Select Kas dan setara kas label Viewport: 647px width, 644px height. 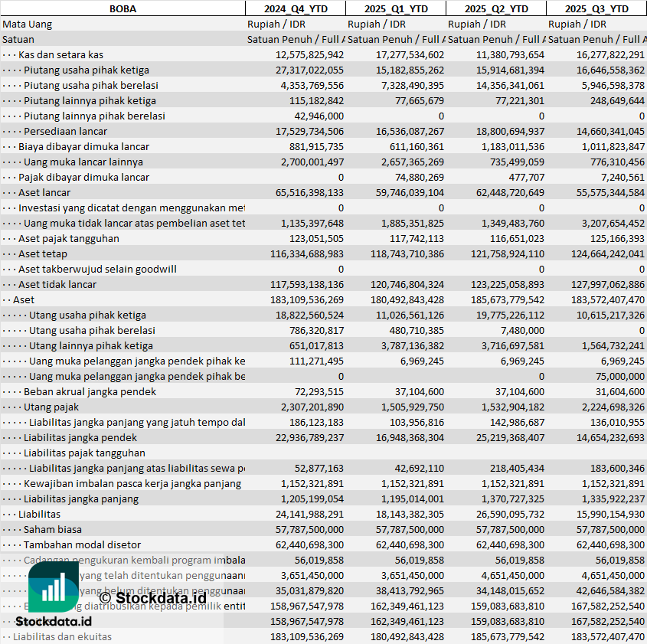tap(60, 54)
